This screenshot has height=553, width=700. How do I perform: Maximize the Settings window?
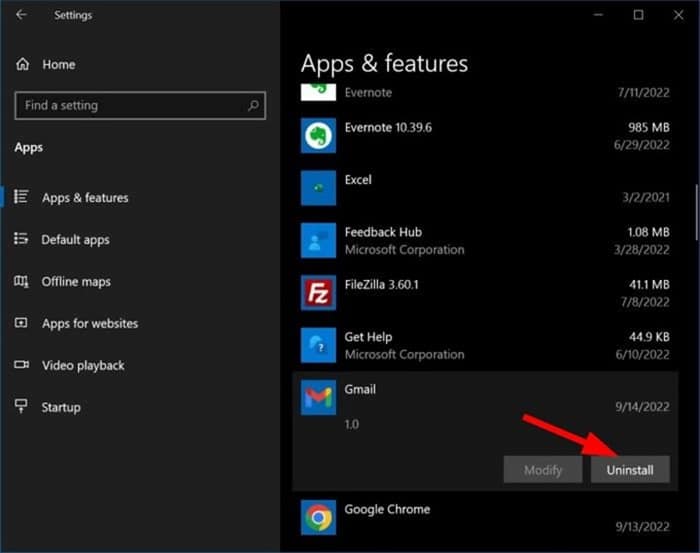coord(638,15)
